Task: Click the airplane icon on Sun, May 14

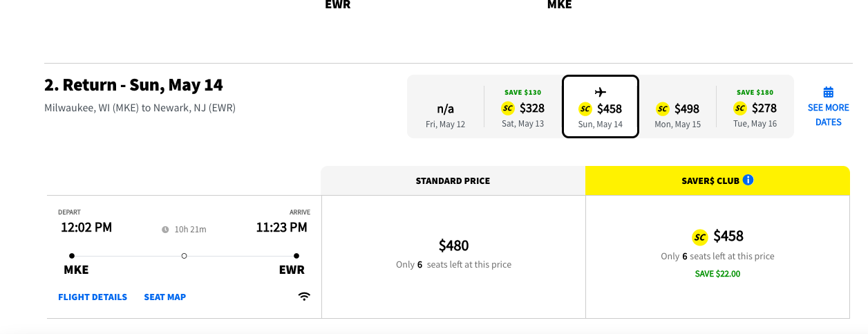Action: [x=600, y=92]
